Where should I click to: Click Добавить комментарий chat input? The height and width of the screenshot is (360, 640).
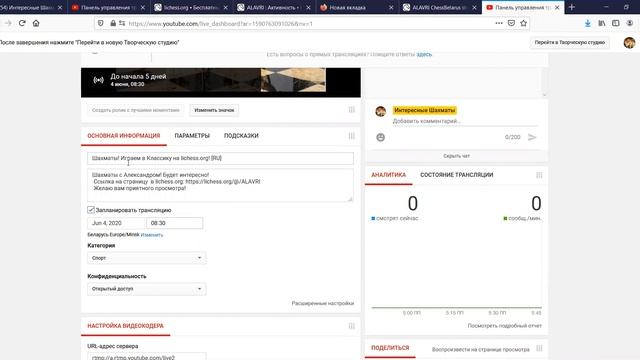[x=464, y=121]
